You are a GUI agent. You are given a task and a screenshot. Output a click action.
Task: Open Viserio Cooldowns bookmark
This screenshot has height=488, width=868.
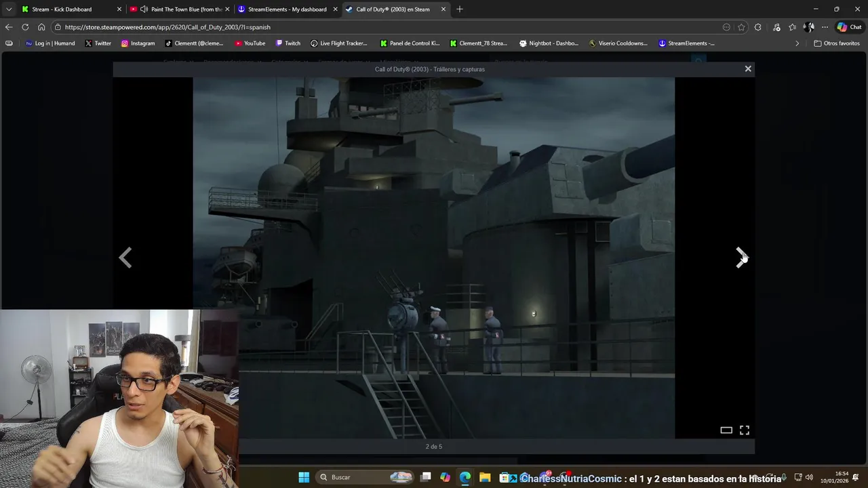(x=618, y=43)
